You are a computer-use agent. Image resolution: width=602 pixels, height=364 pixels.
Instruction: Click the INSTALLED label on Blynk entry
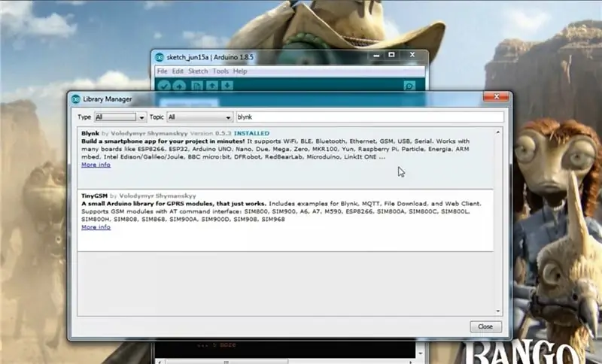(x=251, y=133)
